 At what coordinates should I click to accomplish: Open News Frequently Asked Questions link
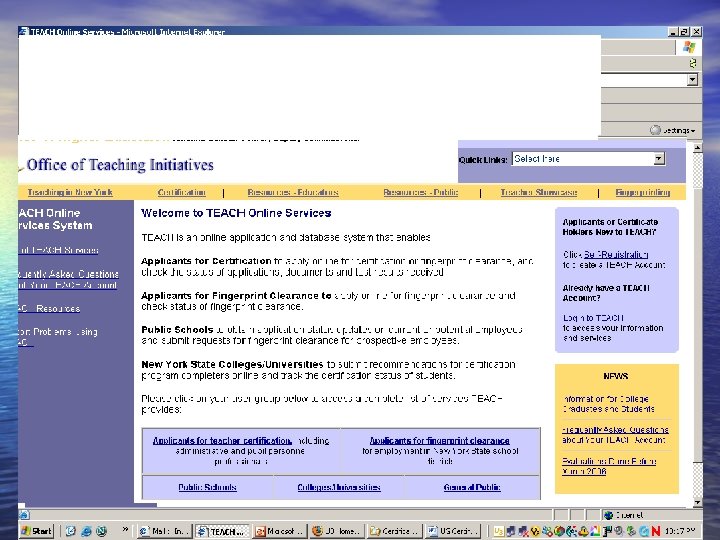(615, 434)
